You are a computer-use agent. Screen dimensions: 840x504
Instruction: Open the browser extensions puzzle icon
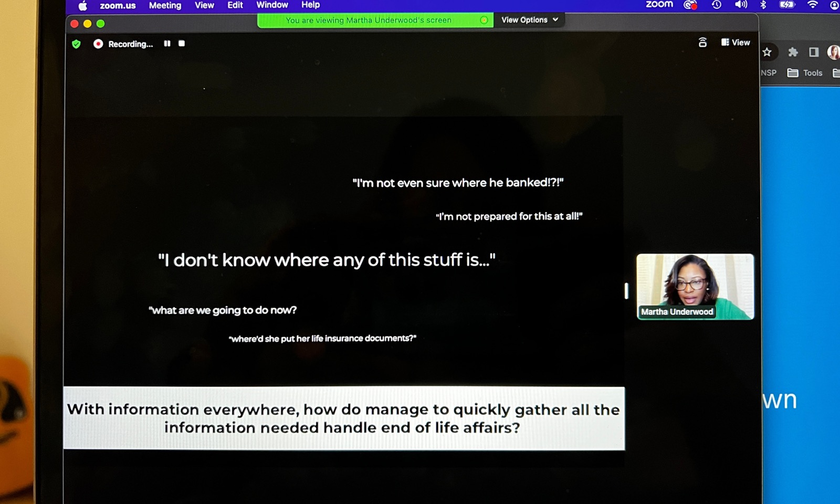tap(793, 52)
